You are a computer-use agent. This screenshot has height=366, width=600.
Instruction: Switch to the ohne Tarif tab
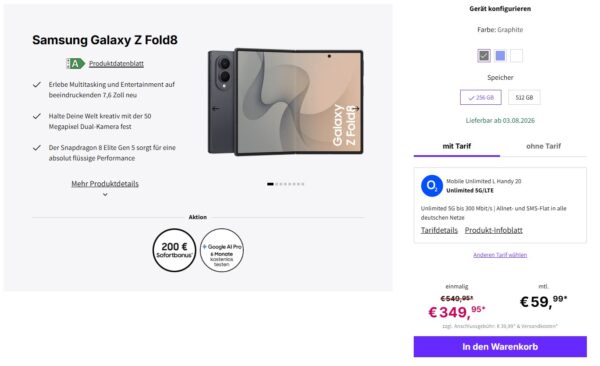tap(543, 146)
